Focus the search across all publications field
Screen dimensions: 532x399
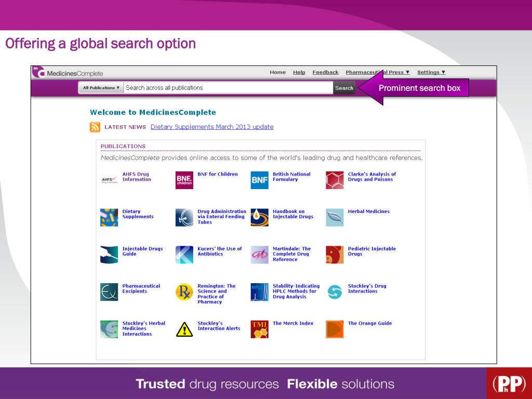tap(229, 87)
